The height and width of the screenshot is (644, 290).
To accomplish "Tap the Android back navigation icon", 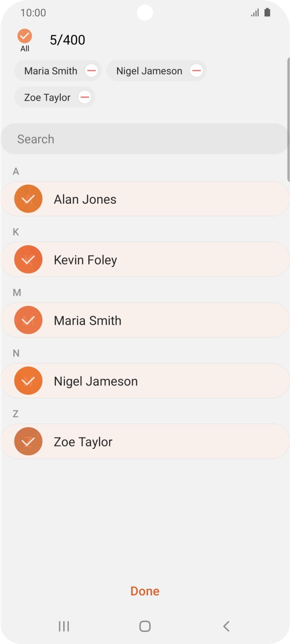I will click(226, 626).
